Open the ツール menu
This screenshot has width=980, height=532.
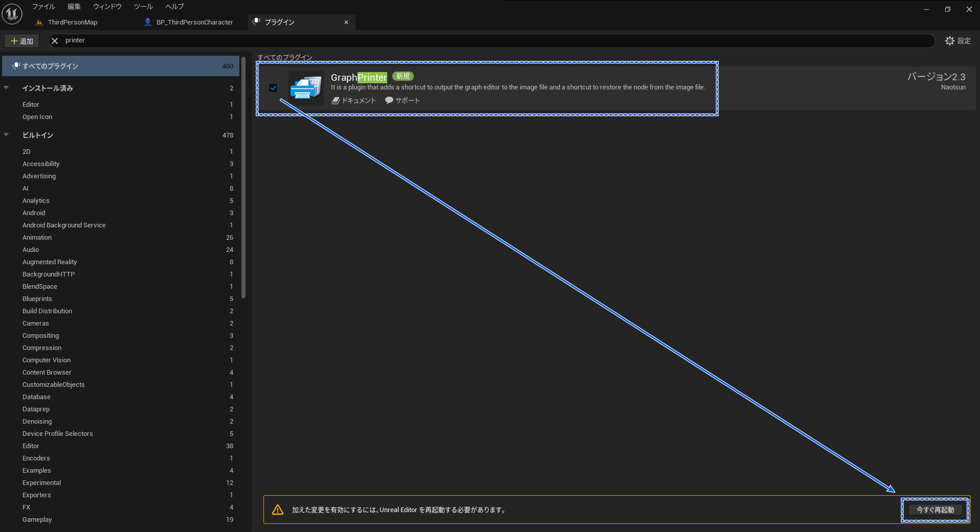point(143,7)
